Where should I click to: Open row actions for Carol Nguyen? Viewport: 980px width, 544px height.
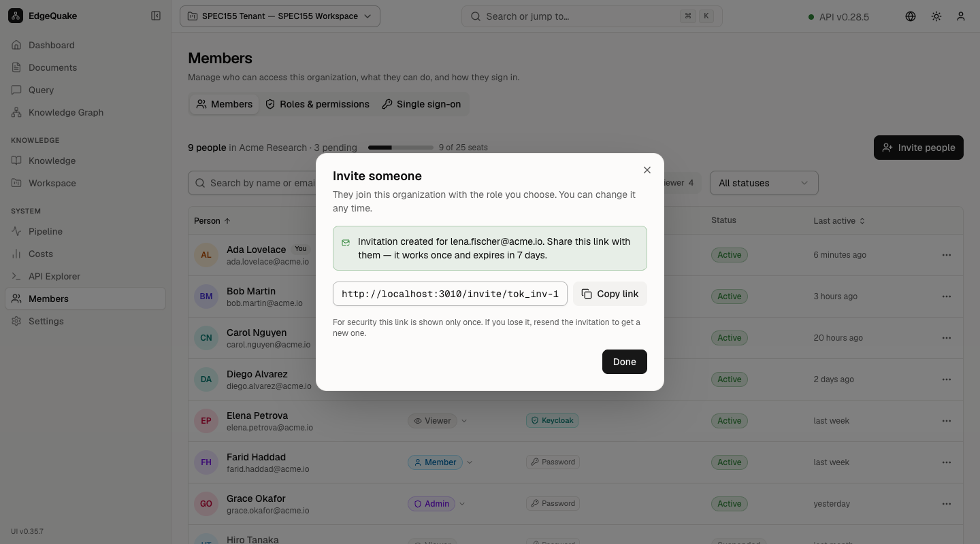947,338
